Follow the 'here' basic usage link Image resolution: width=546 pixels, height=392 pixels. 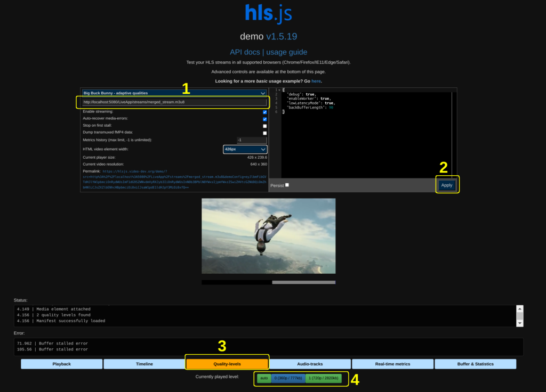coord(316,81)
